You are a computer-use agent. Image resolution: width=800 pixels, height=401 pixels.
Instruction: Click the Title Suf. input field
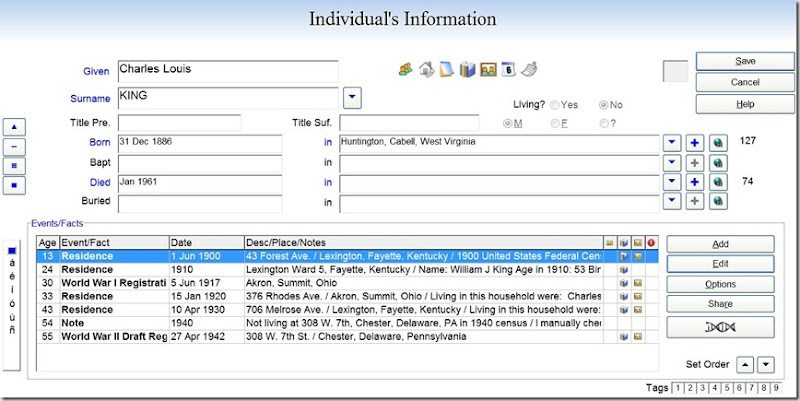(409, 123)
